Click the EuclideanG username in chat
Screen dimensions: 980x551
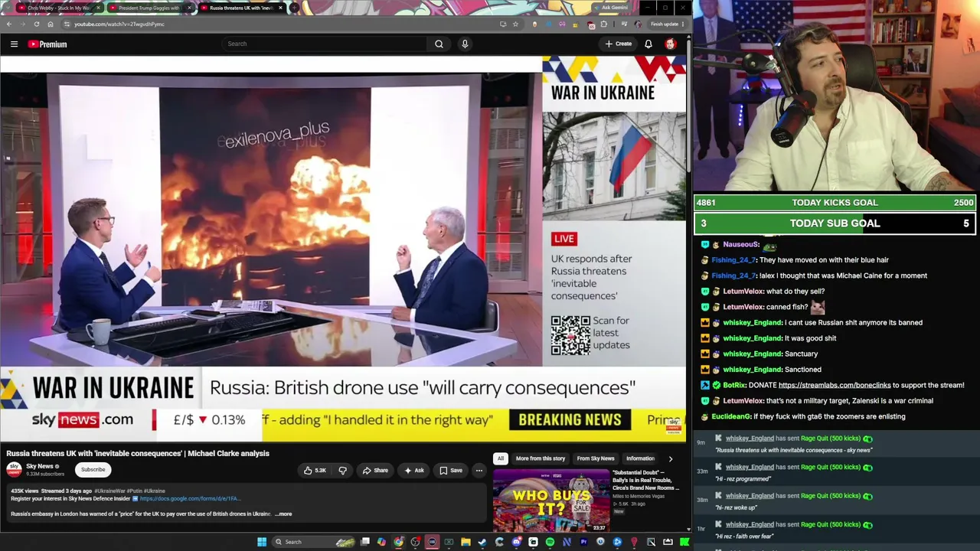[731, 416]
